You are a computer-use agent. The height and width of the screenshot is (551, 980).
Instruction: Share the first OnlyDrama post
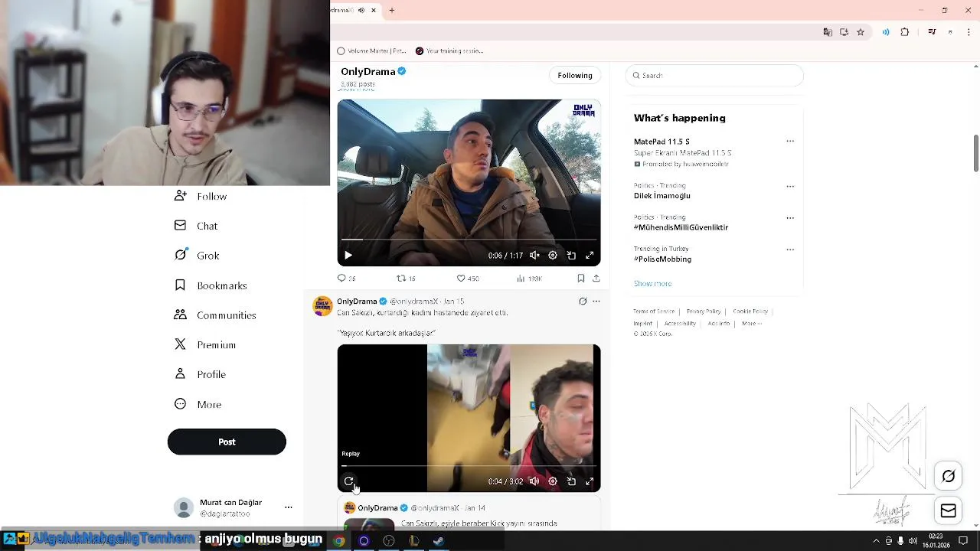click(x=596, y=279)
